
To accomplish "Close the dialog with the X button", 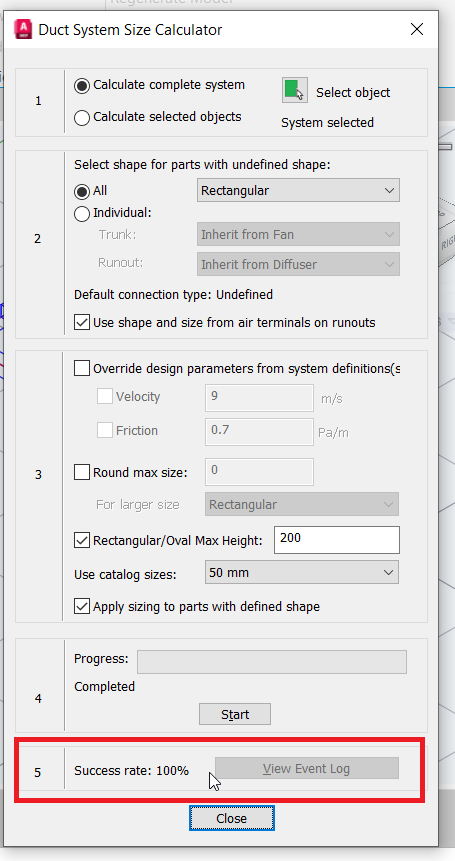I will click(417, 29).
